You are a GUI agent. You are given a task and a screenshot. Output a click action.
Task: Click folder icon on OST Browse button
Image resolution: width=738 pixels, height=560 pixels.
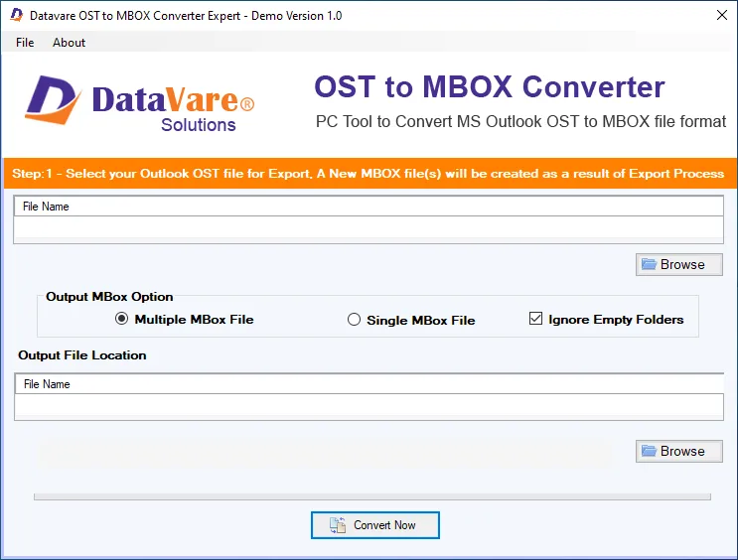[x=649, y=264]
